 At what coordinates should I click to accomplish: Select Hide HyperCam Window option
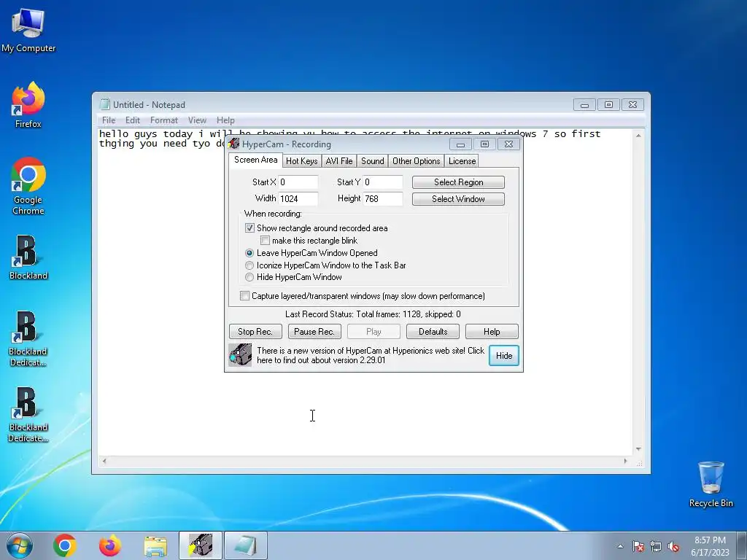click(249, 277)
